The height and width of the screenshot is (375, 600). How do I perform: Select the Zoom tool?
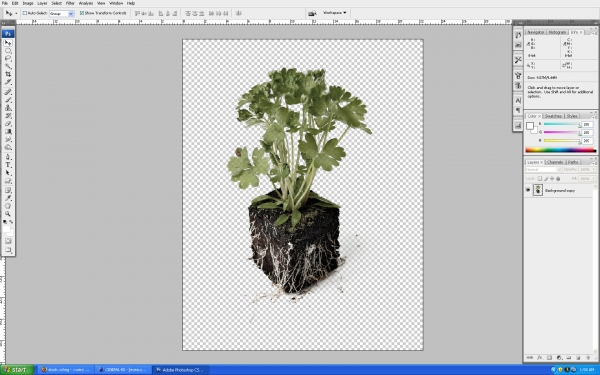(8, 214)
